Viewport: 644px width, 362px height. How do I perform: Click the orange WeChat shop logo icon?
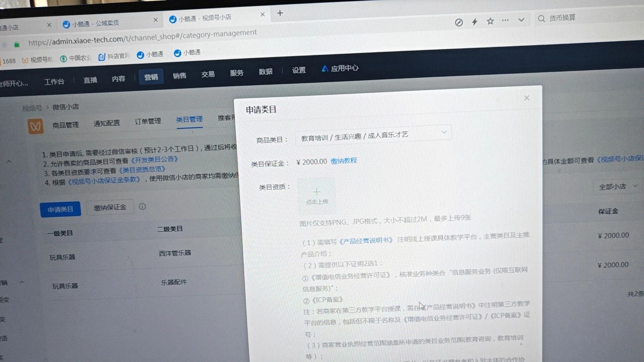coord(36,126)
